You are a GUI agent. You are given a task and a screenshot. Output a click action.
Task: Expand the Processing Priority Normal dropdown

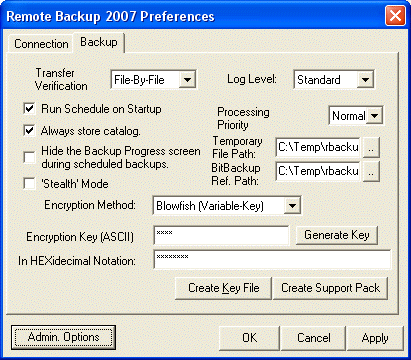(x=374, y=116)
